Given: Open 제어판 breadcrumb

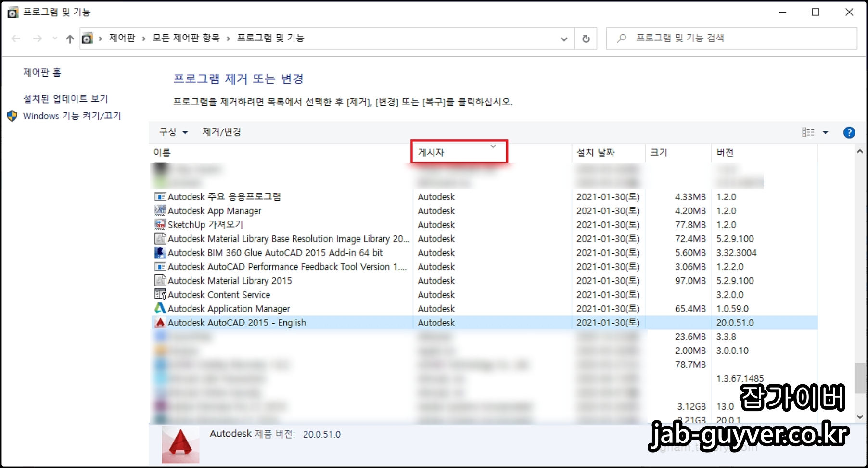Looking at the screenshot, I should pos(122,38).
